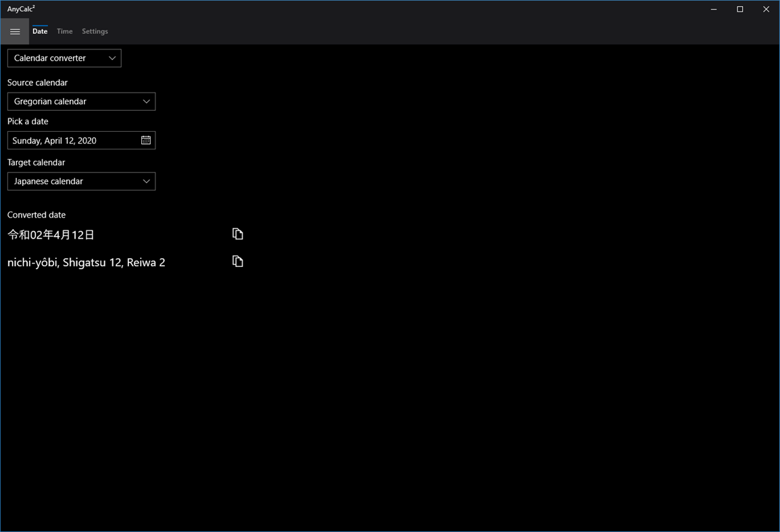Open the calendar picker icon beside the date

tap(145, 140)
